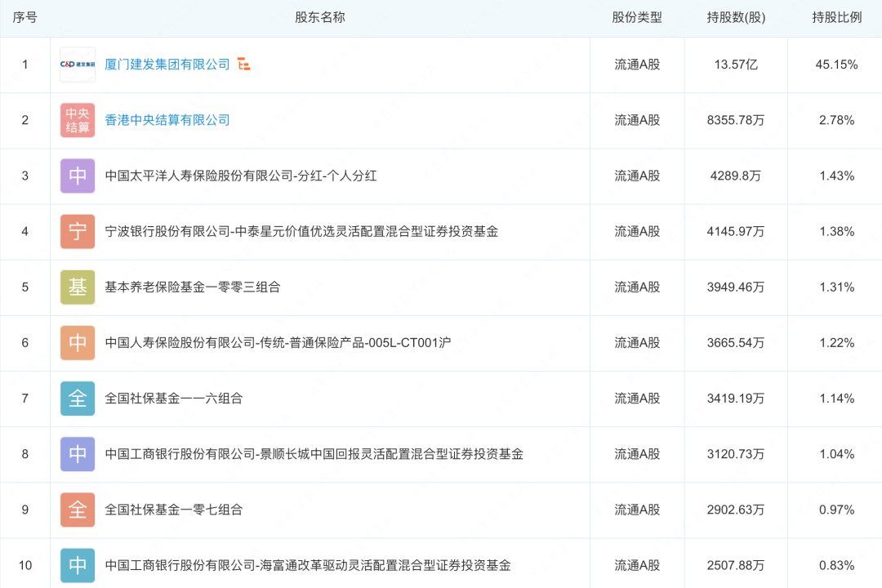Click the 3949.46万 shareholding value
882x588 pixels.
click(x=736, y=287)
